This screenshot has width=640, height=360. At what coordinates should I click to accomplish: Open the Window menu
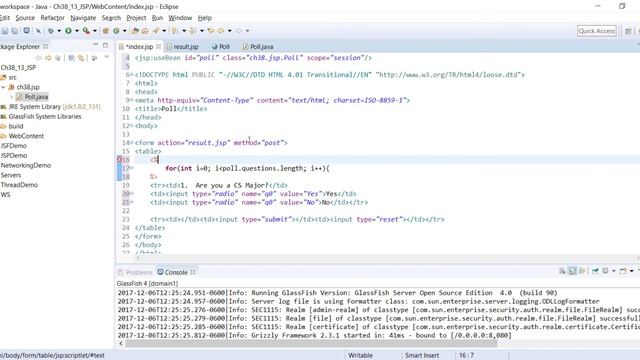click(180, 18)
